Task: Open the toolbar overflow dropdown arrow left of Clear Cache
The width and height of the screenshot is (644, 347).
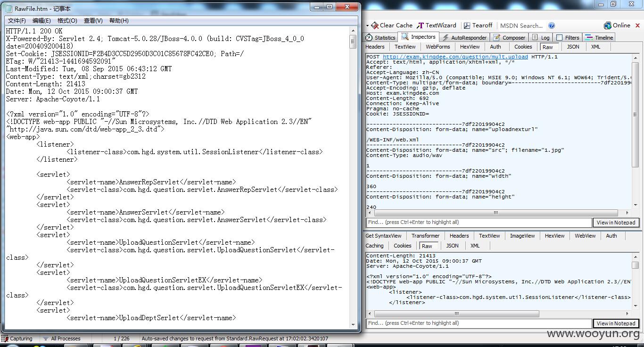Action: 367,25
